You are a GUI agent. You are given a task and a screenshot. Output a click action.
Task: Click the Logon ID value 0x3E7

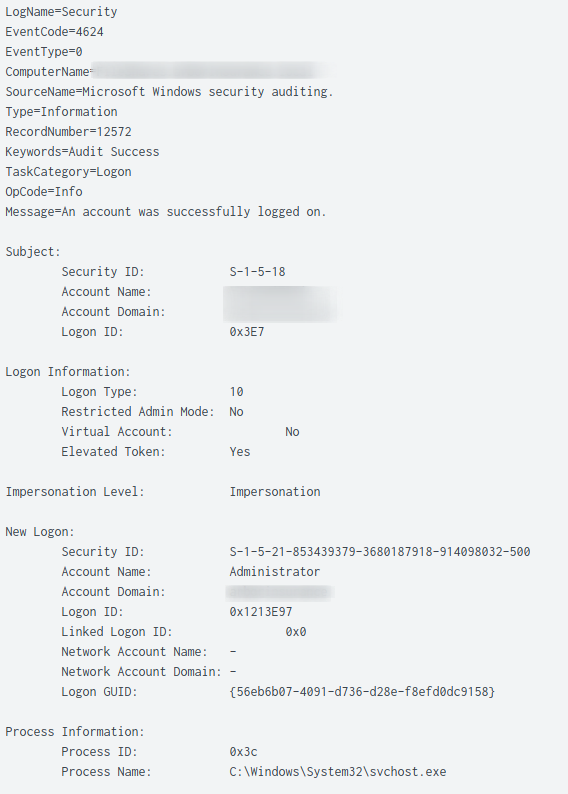coord(247,332)
